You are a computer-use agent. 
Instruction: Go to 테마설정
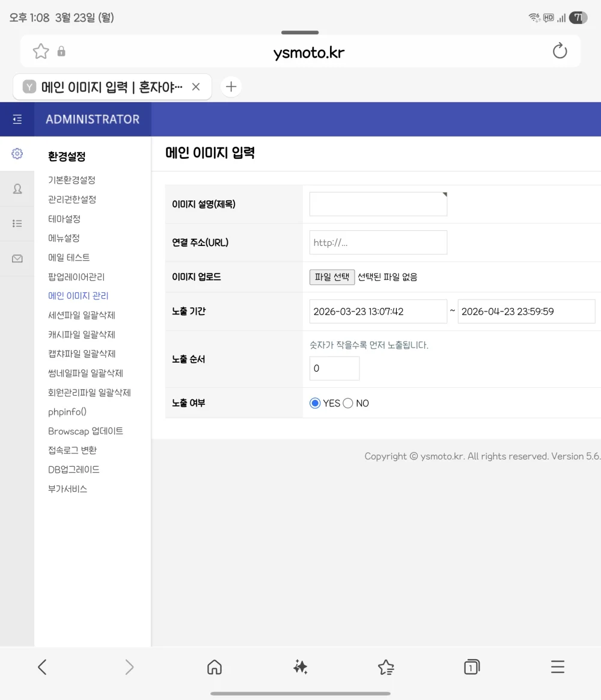(64, 219)
